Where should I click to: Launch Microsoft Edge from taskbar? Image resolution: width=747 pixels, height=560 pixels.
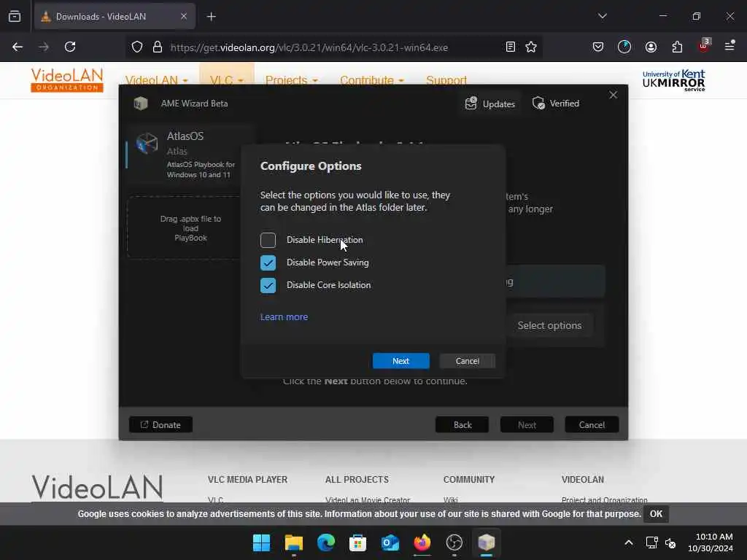tap(326, 542)
